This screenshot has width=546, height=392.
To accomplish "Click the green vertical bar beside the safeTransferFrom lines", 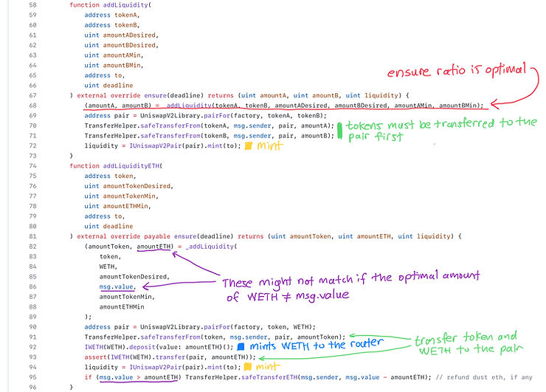I will 339,131.
